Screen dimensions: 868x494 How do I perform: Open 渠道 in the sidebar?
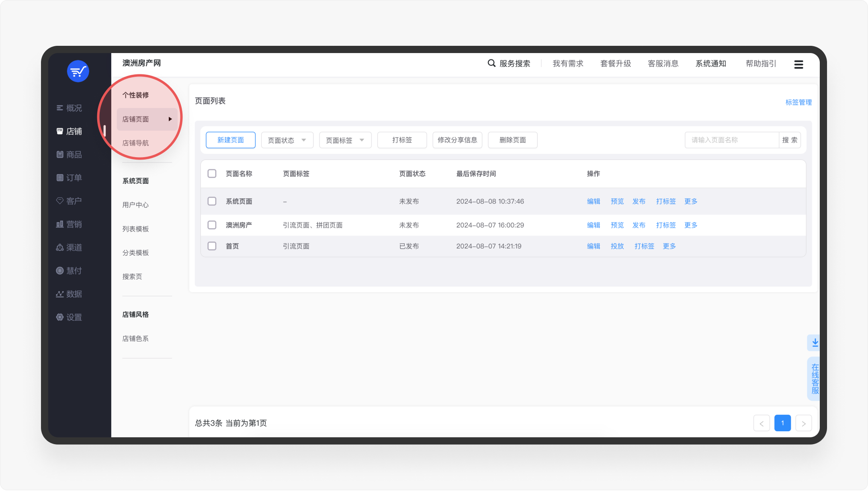[69, 248]
